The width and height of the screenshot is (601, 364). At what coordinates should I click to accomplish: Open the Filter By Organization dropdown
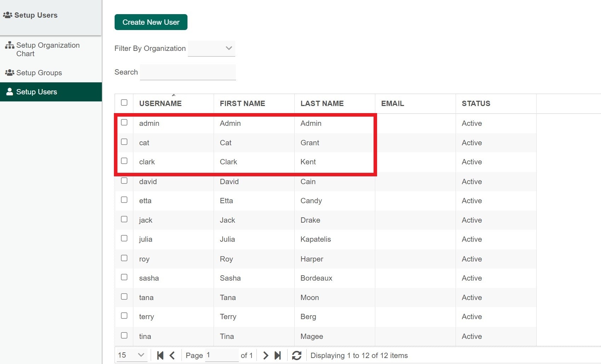click(x=212, y=48)
